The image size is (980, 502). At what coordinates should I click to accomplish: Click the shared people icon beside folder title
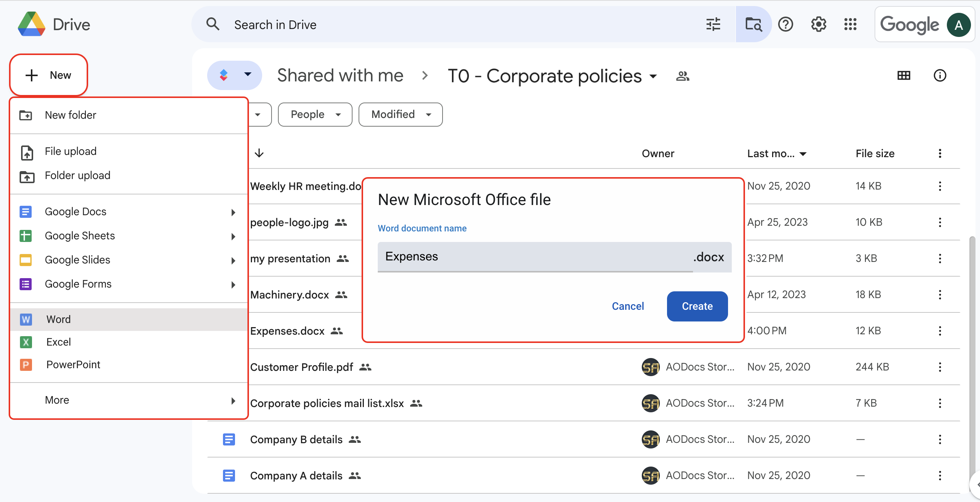[682, 76]
